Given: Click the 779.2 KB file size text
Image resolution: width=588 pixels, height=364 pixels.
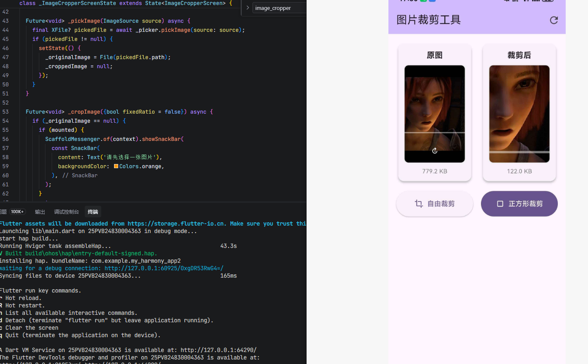Looking at the screenshot, I should 435,171.
